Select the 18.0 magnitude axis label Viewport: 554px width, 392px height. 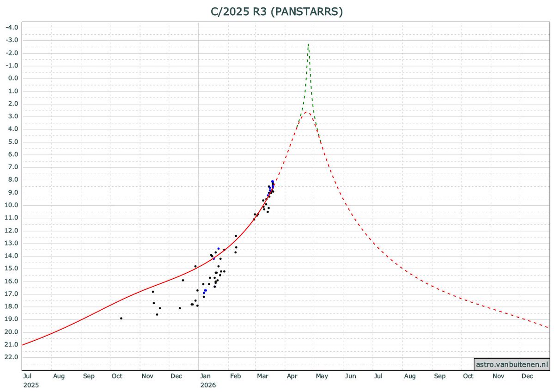(x=12, y=306)
